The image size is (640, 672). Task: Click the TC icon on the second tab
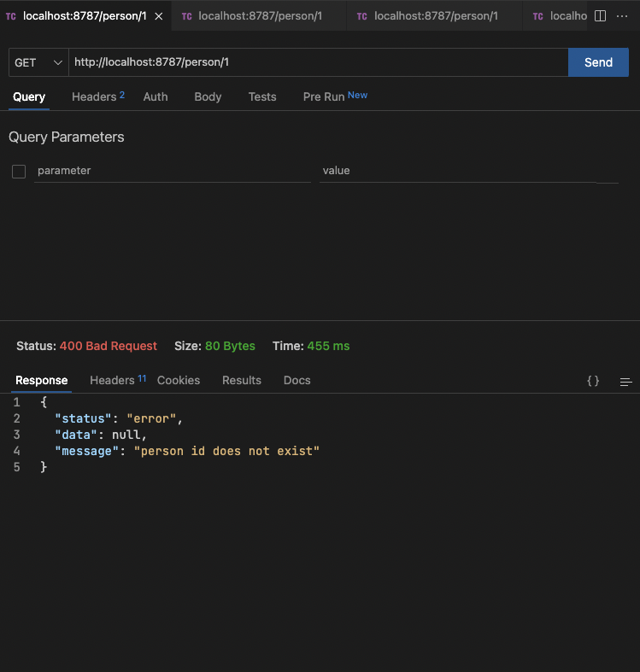point(186,16)
